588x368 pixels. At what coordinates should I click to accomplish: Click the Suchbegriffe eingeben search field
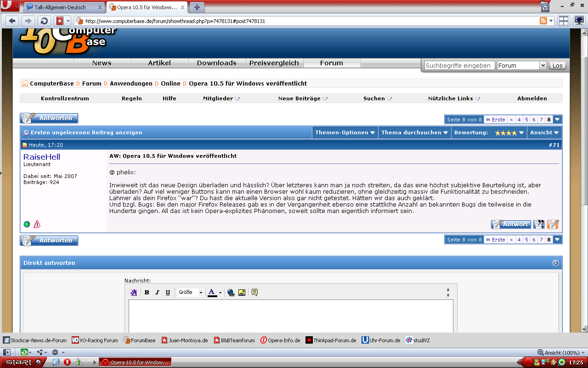tap(459, 65)
